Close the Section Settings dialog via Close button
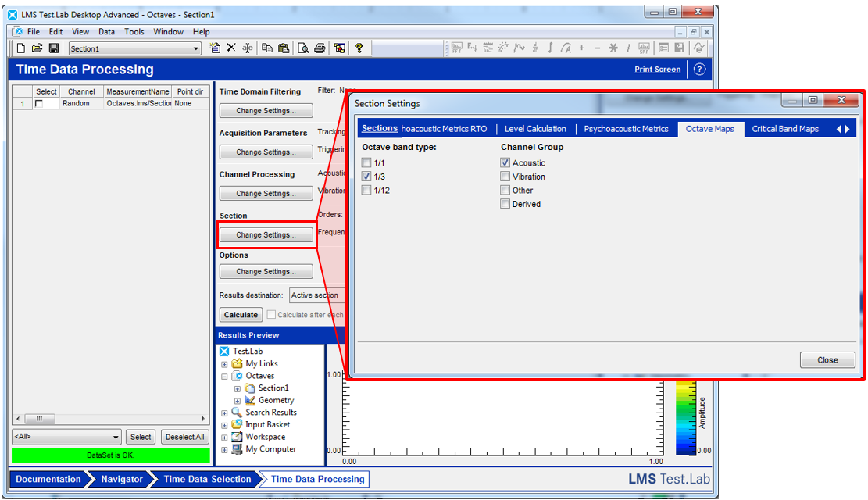 click(827, 360)
